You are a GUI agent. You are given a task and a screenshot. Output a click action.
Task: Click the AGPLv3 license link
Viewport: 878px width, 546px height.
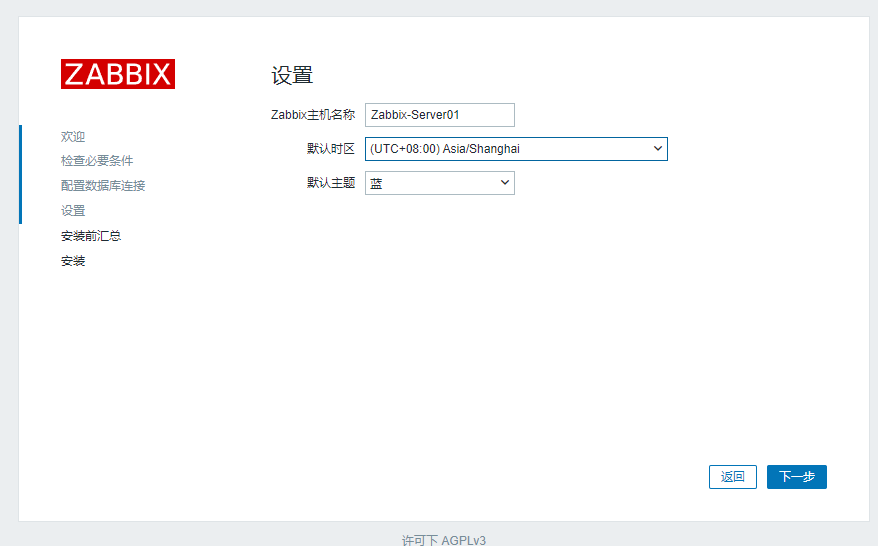[463, 540]
